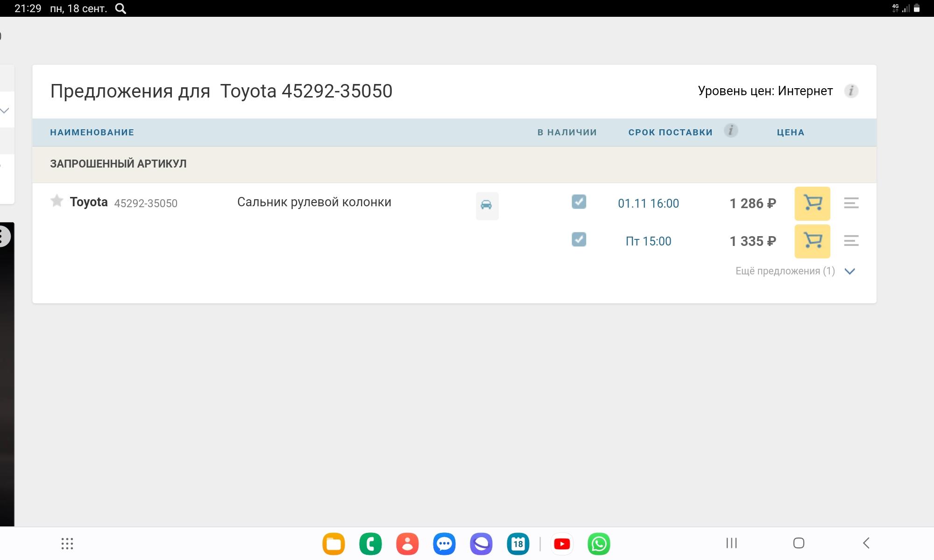
Task: Open the Contacts app
Action: [x=407, y=544]
